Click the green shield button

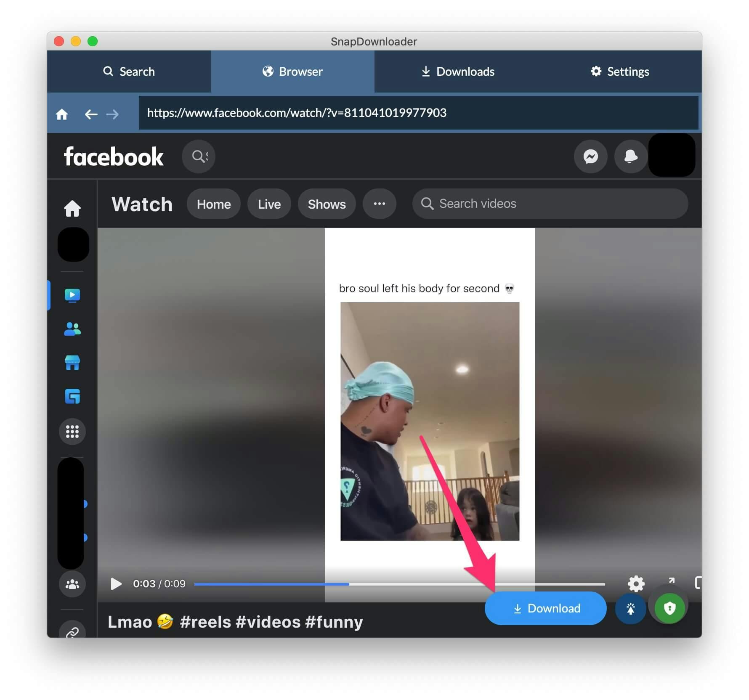669,608
